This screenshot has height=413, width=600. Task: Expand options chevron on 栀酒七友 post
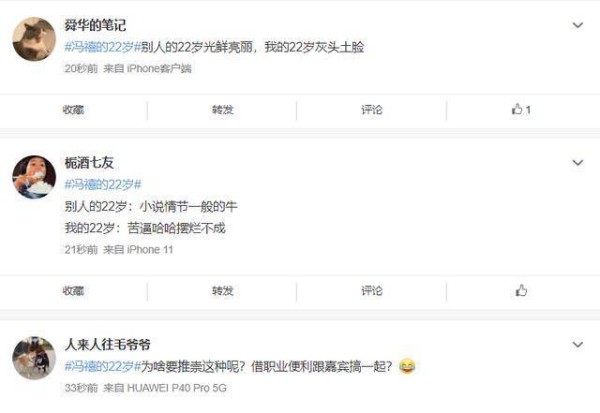coord(577,163)
